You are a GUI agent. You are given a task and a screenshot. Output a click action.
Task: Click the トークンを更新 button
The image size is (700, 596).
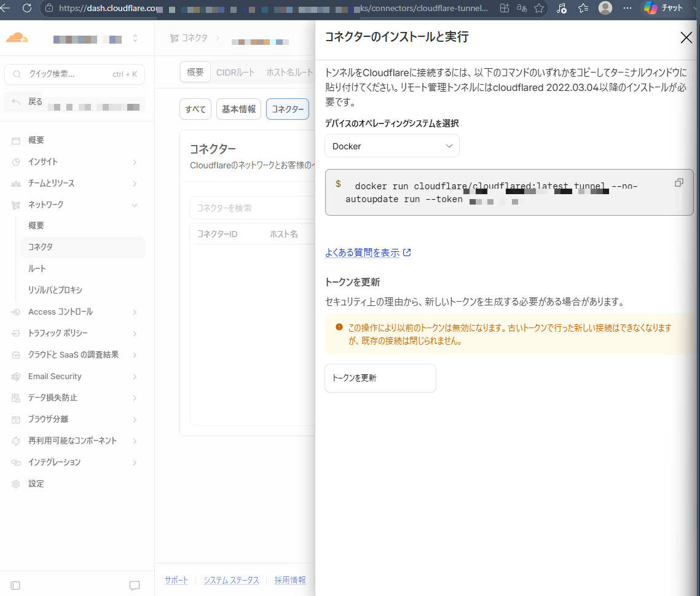tap(380, 378)
